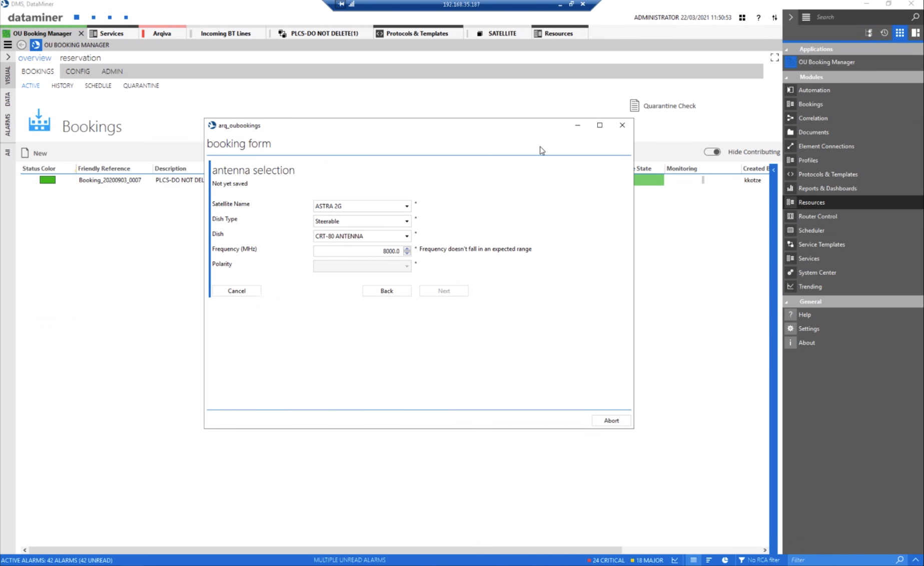Click the Frequency spinner arrows
The width and height of the screenshot is (924, 566).
407,251
